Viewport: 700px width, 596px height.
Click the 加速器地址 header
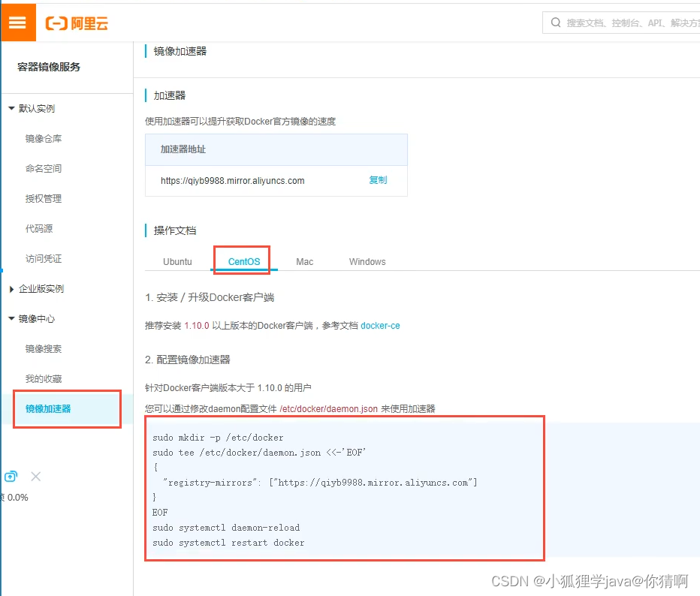pyautogui.click(x=183, y=149)
